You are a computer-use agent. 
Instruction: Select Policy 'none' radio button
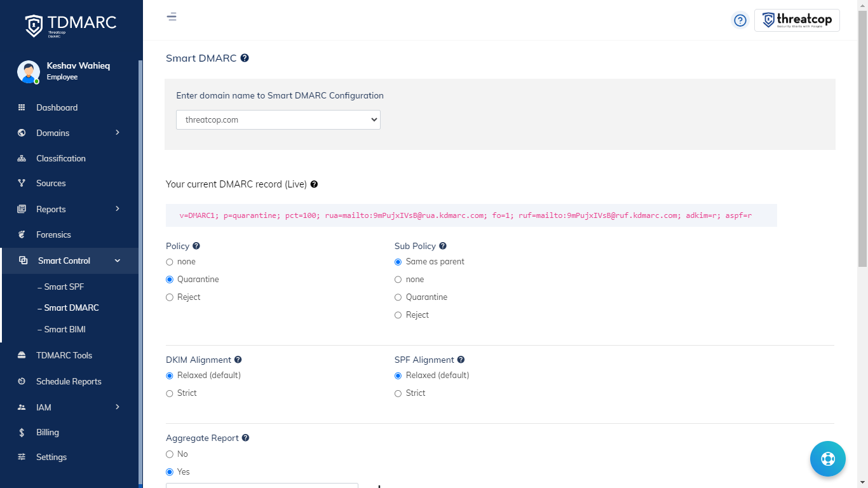(x=170, y=262)
